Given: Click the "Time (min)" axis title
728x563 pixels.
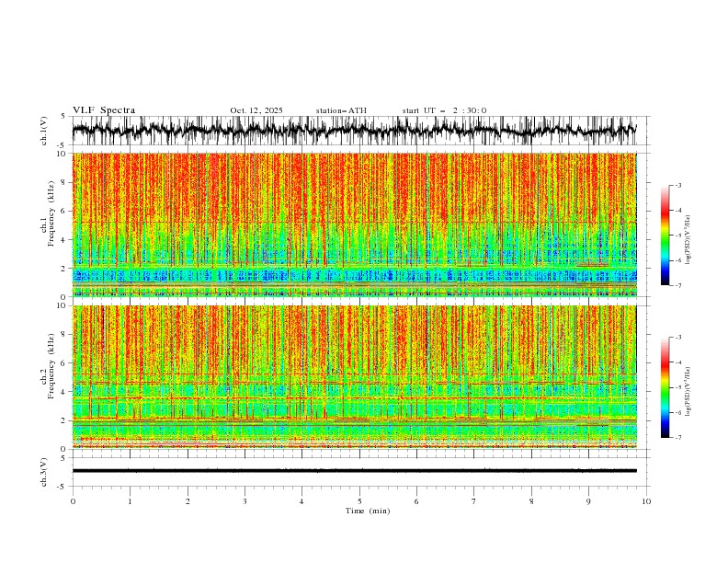Looking at the screenshot, I should click(368, 511).
